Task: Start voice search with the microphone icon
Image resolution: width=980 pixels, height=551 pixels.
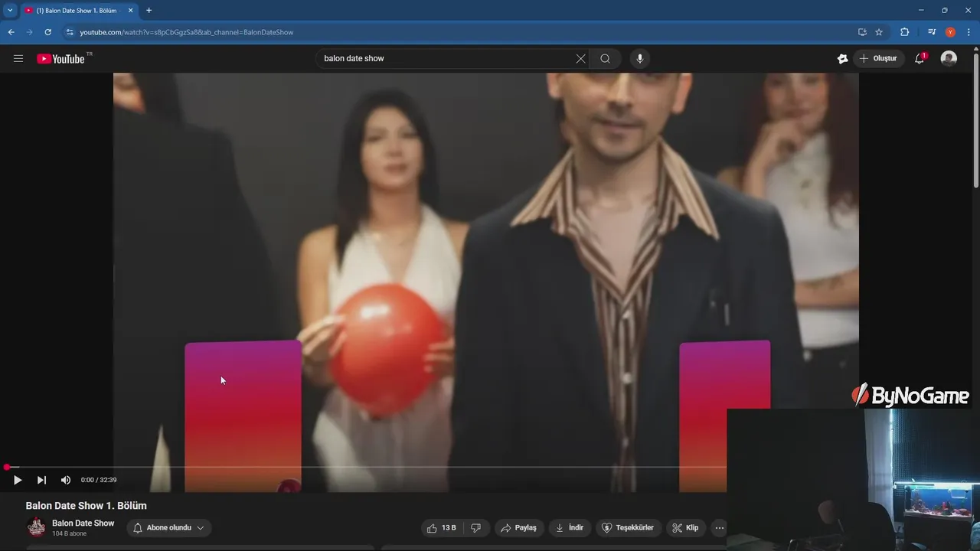Action: (640, 59)
